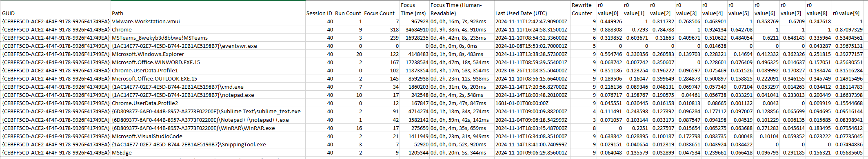Click the Focus Count header cell
The height and width of the screenshot is (159, 868).
[381, 9]
